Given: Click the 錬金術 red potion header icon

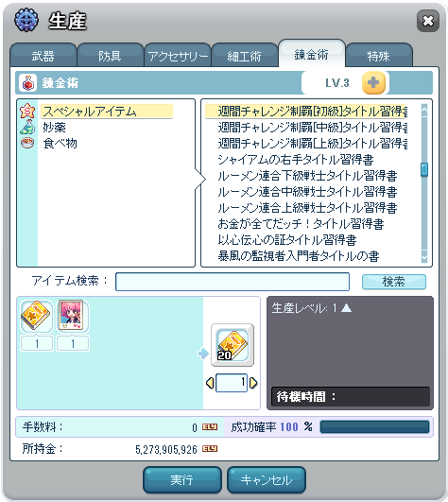Looking at the screenshot, I should (27, 83).
